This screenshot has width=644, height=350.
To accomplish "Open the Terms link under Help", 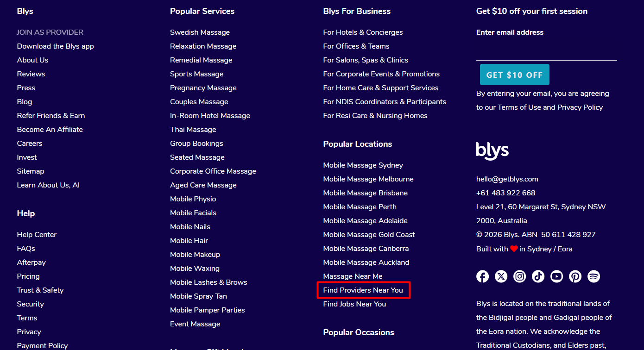I will 27,318.
